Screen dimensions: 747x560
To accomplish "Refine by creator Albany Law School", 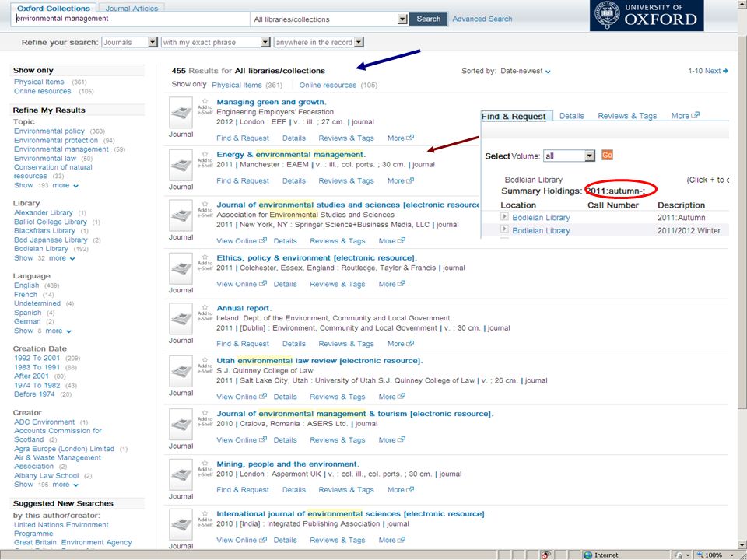I will click(x=46, y=475).
